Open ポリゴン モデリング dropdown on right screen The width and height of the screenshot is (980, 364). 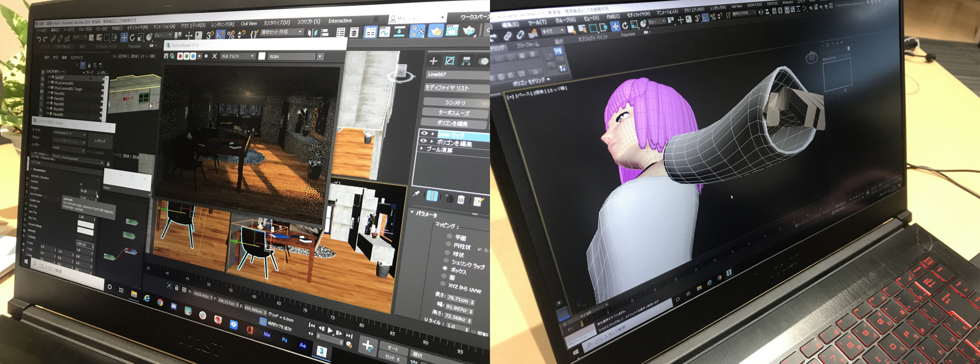[531, 82]
